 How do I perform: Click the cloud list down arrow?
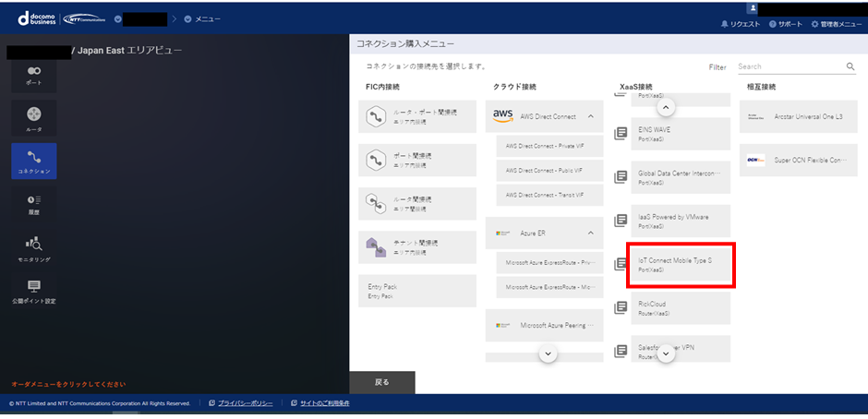(548, 353)
